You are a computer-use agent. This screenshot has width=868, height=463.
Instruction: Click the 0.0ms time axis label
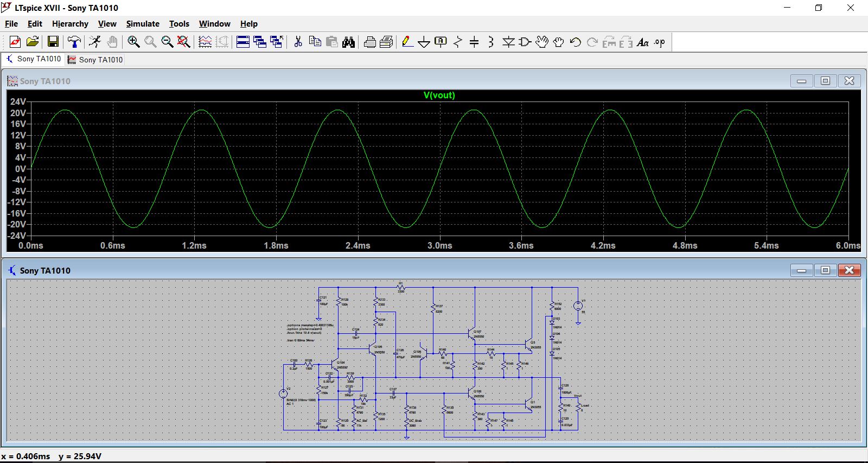(31, 245)
